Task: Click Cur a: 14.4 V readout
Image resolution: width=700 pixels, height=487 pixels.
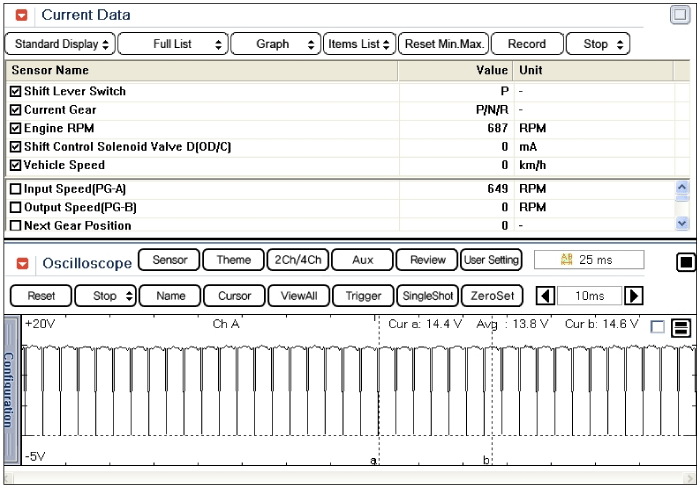Action: [x=425, y=324]
